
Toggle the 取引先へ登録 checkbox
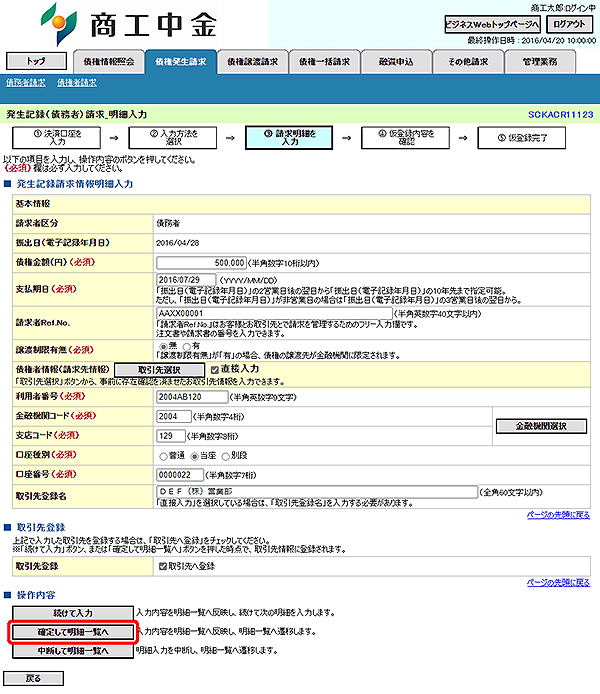pos(162,566)
